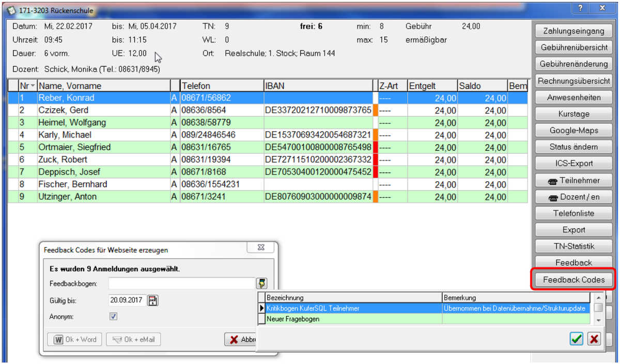Click the Gültig bis date field
The width and height of the screenshot is (620, 364).
[x=128, y=300]
